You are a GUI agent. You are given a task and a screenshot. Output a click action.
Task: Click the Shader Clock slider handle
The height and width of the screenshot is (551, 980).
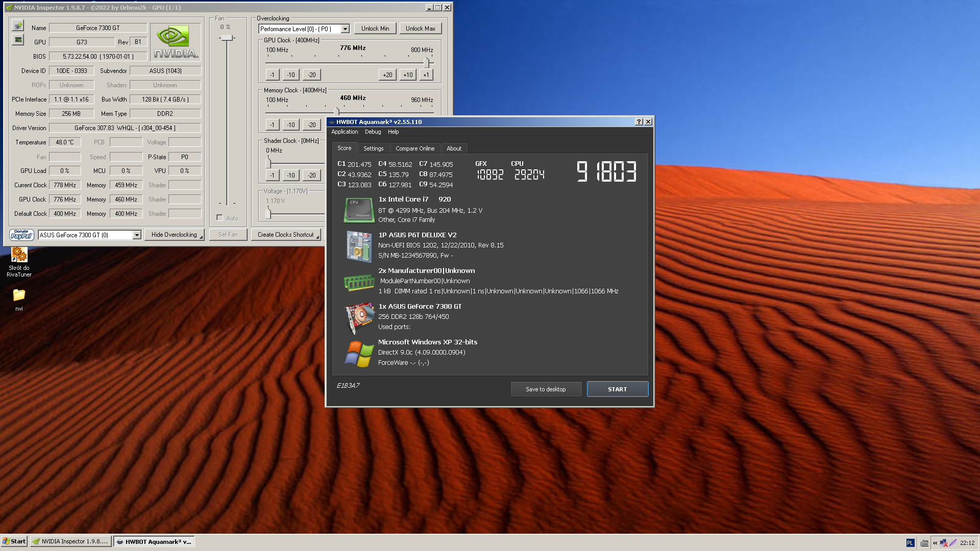click(x=268, y=163)
